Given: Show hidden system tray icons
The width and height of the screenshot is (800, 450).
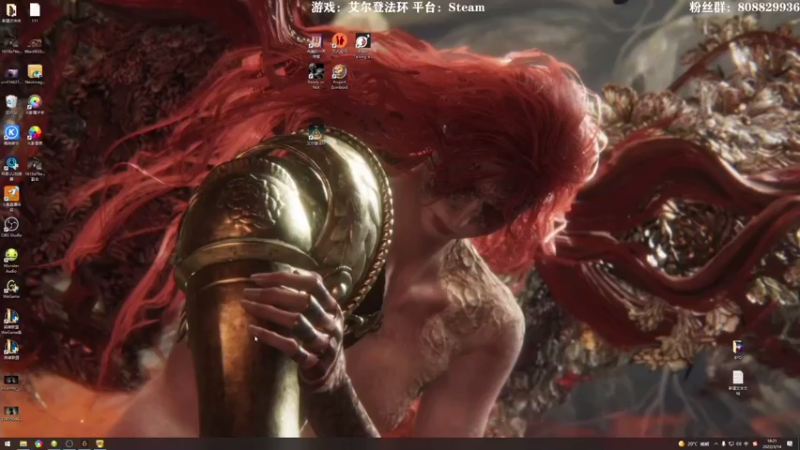Looking at the screenshot, I should point(716,444).
